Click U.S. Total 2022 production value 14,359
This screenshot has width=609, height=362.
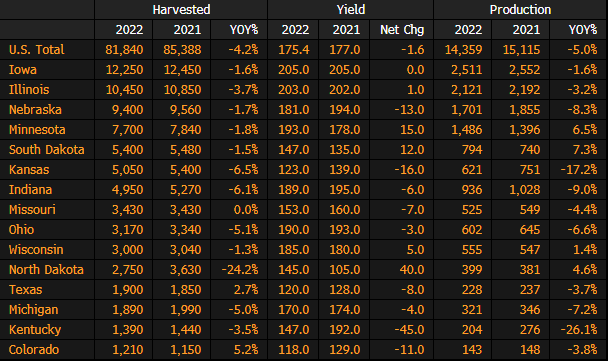pos(463,50)
